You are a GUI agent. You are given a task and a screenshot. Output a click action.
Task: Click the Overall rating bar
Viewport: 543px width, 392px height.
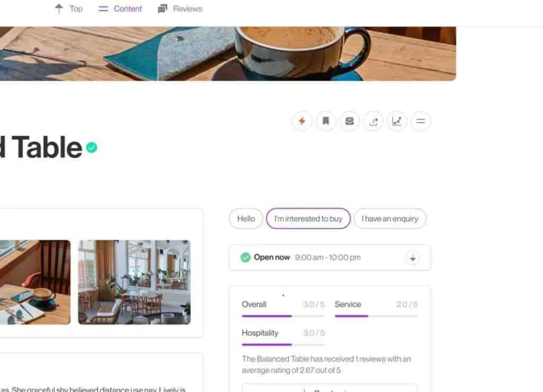pyautogui.click(x=283, y=316)
